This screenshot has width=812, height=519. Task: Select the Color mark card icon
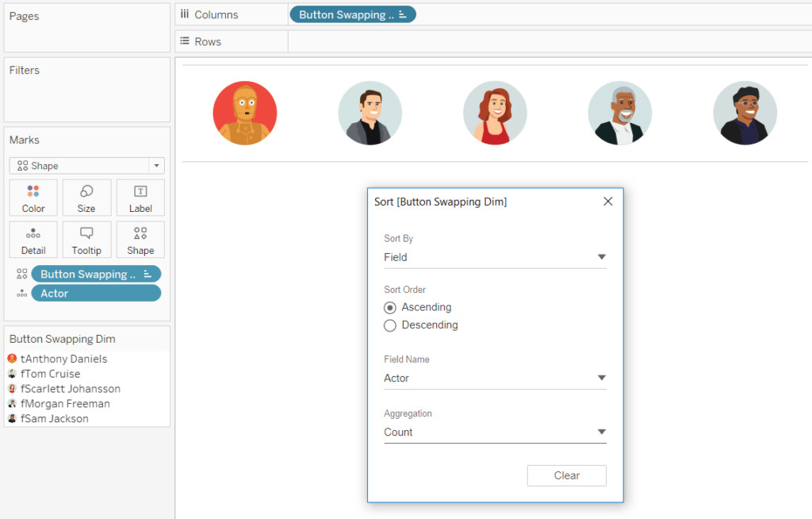(33, 197)
